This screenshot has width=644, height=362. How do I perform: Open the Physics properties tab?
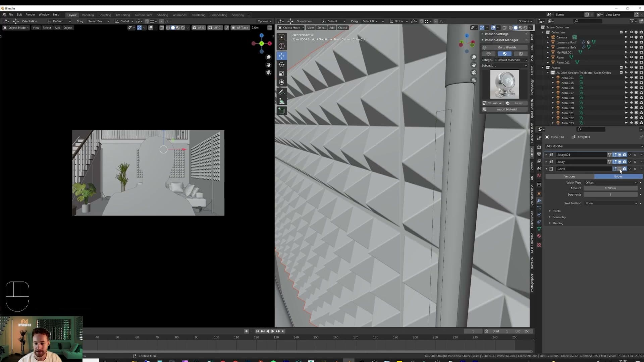tap(539, 215)
